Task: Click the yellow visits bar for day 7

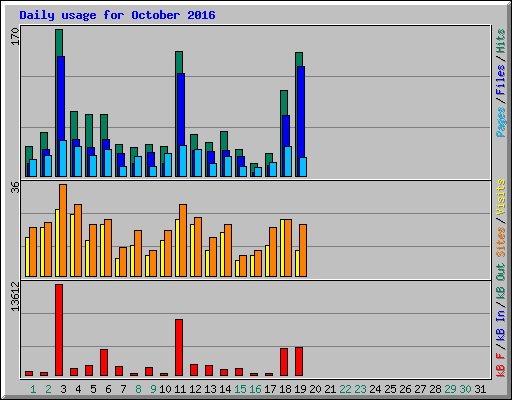Action: point(117,267)
